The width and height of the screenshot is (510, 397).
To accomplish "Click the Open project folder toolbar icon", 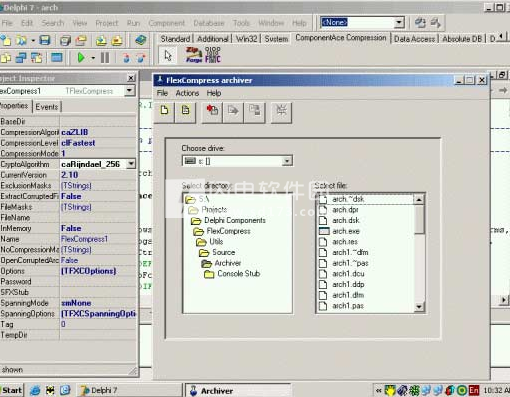I will click(x=81, y=40).
